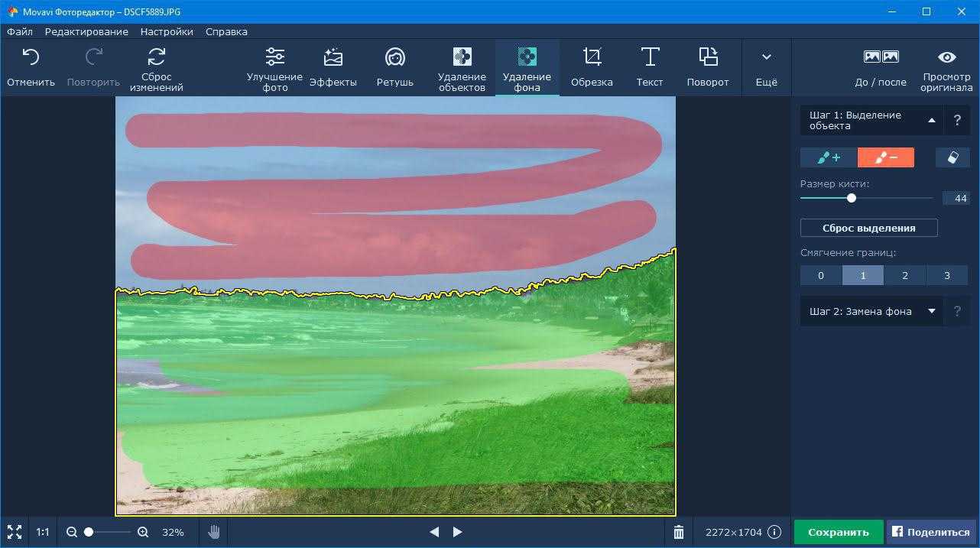
Task: Click the trash delete icon
Action: 679,532
